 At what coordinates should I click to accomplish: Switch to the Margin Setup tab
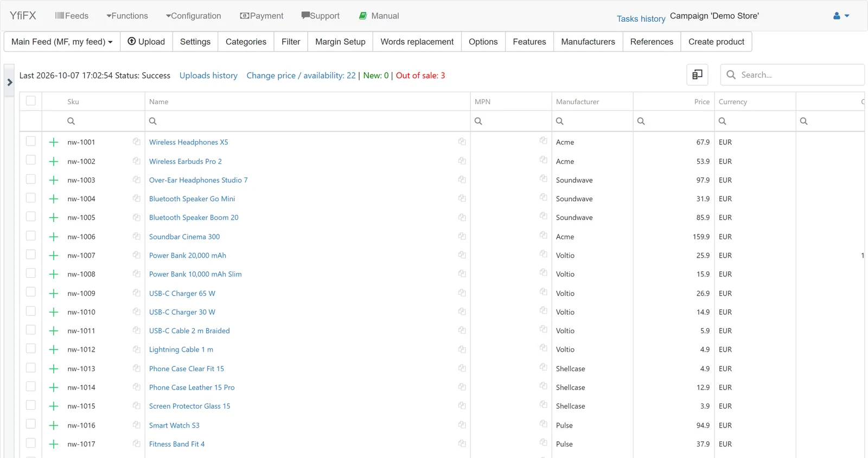tap(340, 42)
